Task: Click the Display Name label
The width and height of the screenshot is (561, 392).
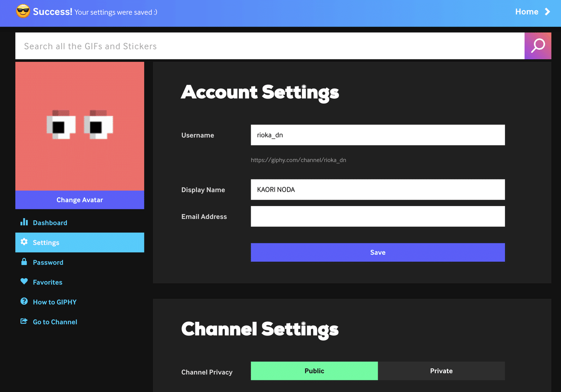Action: coord(203,190)
